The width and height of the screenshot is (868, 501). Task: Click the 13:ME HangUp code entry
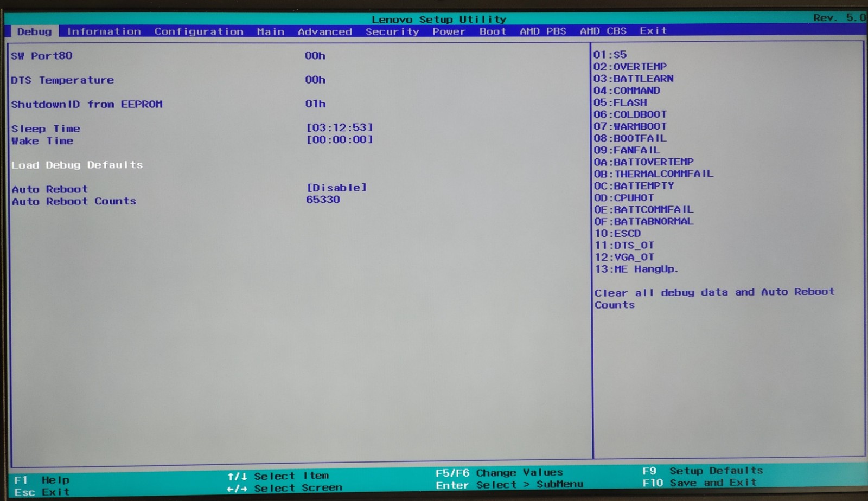tap(636, 269)
